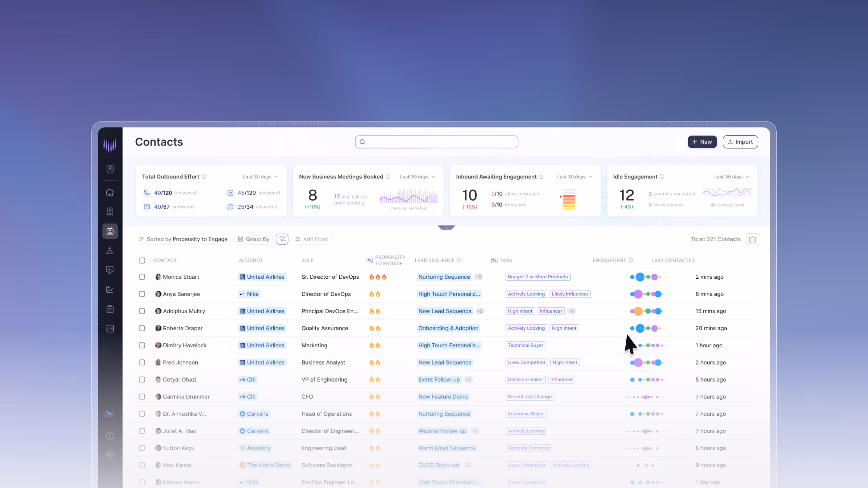Viewport: 868px width, 488px height.
Task: Click the analytics line chart sidebar icon
Action: tap(110, 289)
